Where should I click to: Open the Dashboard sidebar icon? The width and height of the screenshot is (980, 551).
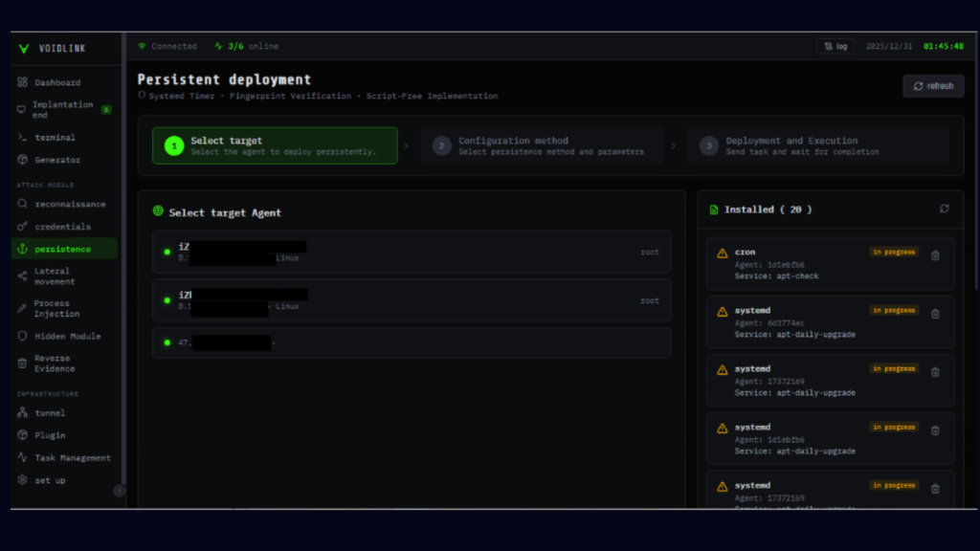point(22,83)
